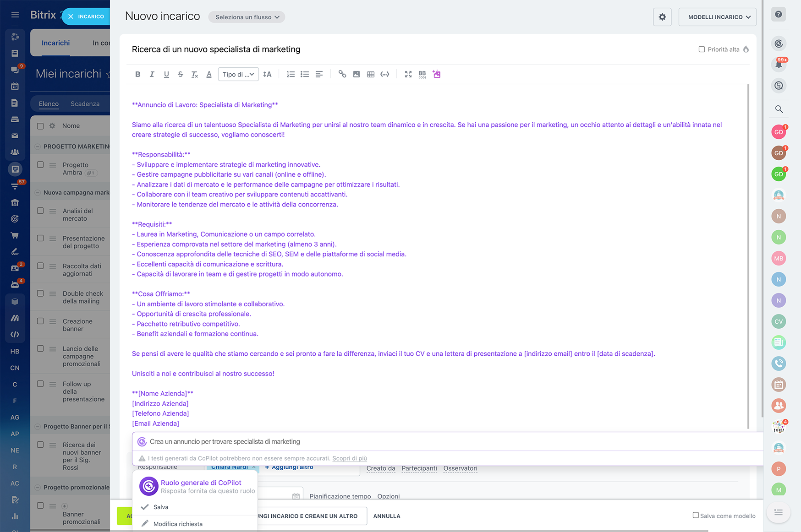Screen dimensions: 801x532
Task: Insert a link using the link icon
Action: (x=342, y=74)
